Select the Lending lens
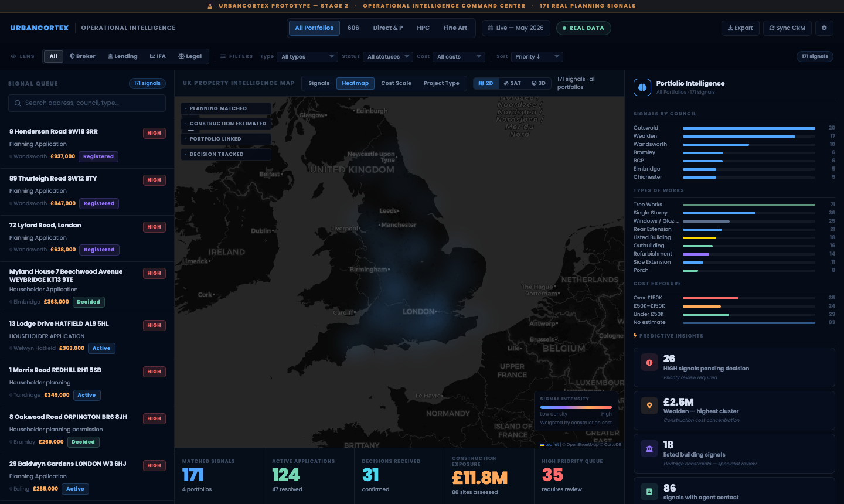This screenshot has width=844, height=504. (x=122, y=56)
